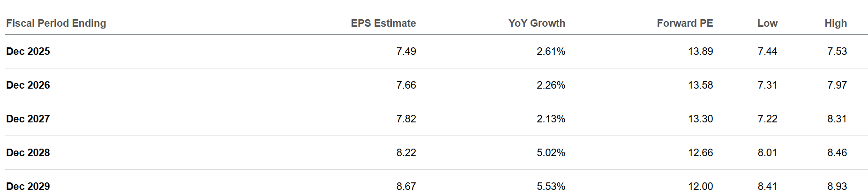Click the 13.89 forward PE value

pos(700,52)
